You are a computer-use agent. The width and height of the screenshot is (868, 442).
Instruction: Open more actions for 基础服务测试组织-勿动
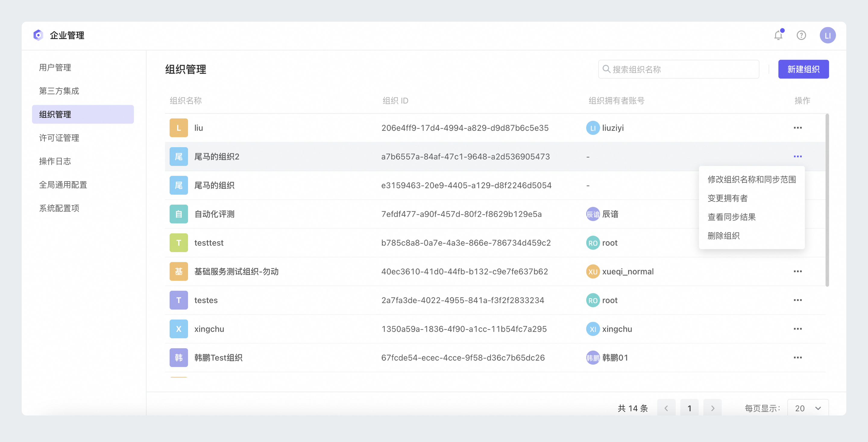tap(797, 271)
